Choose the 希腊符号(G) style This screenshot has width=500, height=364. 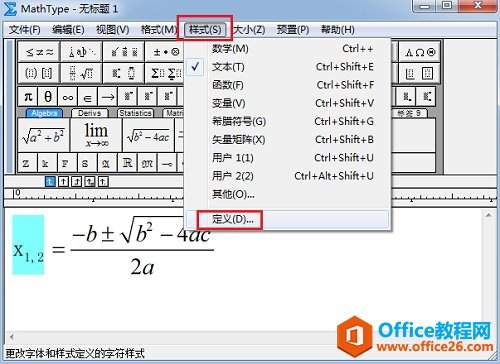click(x=287, y=121)
